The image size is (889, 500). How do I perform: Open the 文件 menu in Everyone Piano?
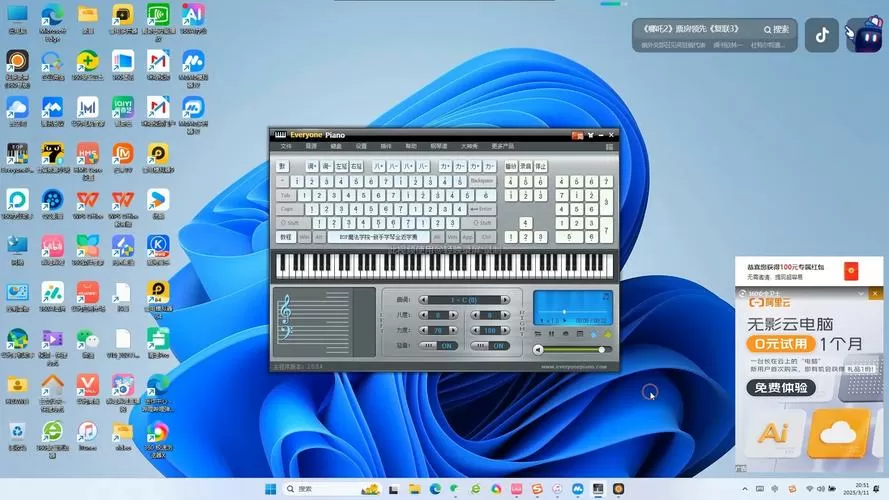click(x=286, y=146)
